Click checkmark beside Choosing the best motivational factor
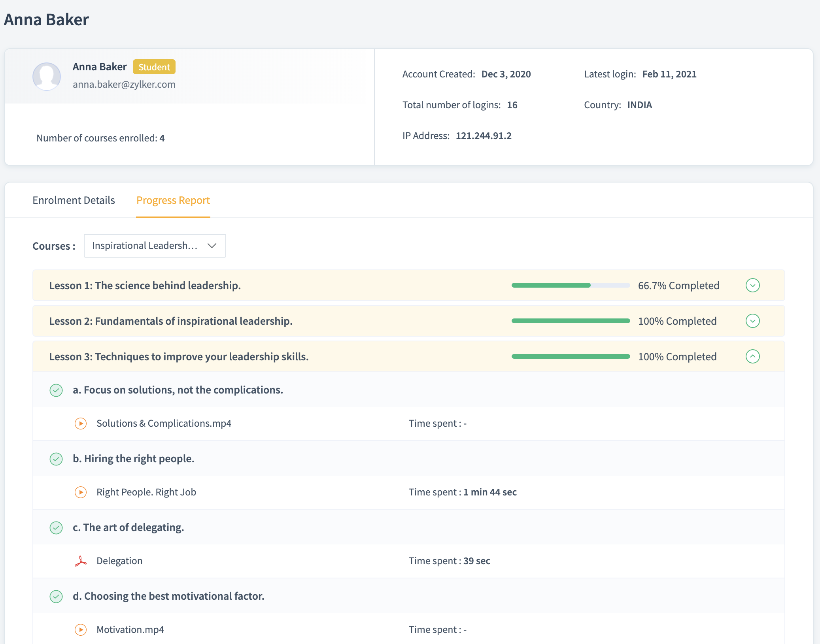This screenshot has height=644, width=820. coord(56,597)
